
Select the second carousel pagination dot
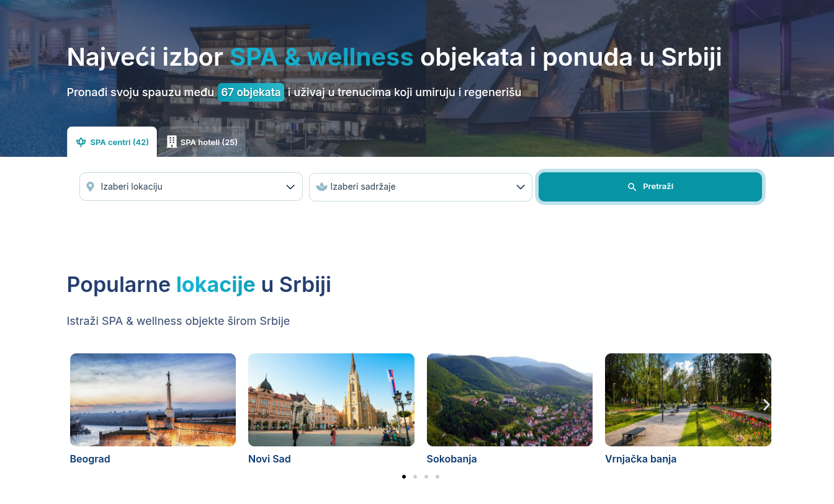tap(415, 477)
